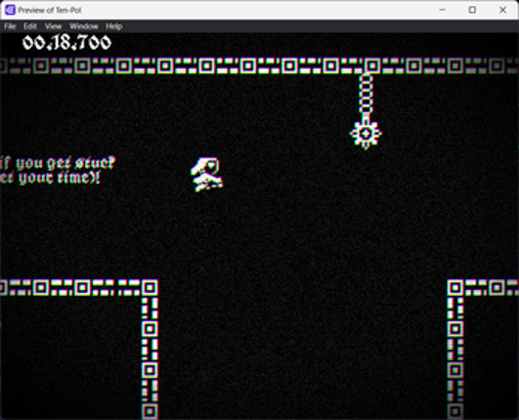Open the View menu

[x=54, y=26]
